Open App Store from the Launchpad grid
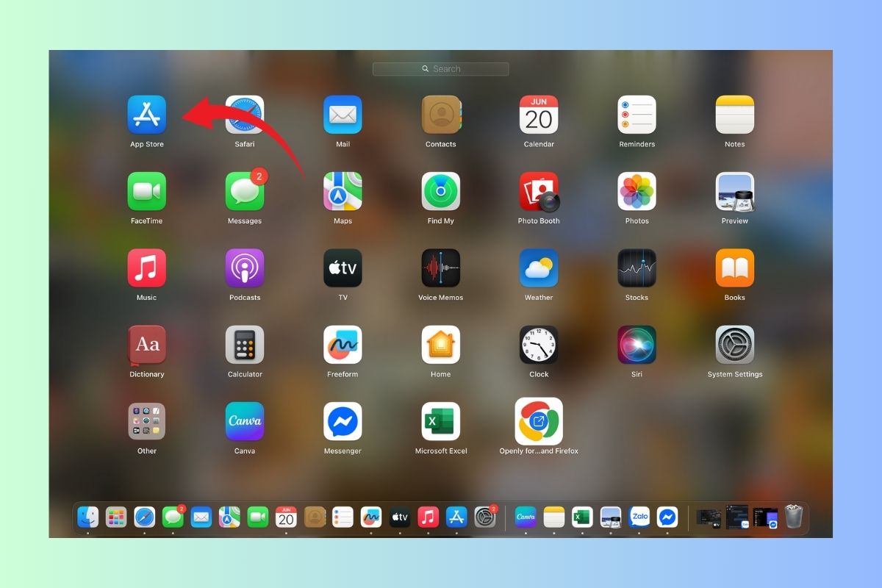Screen dimensions: 882x588 [x=147, y=115]
